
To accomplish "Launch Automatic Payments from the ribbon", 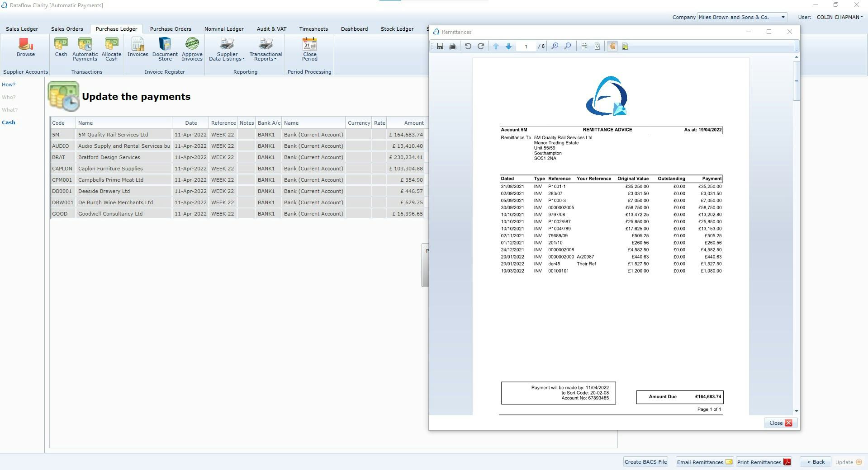I will (85, 49).
